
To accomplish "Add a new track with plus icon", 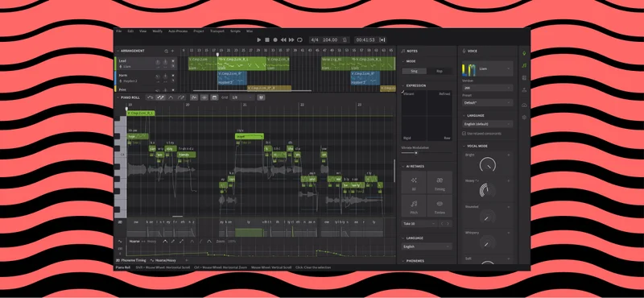I will (172, 51).
